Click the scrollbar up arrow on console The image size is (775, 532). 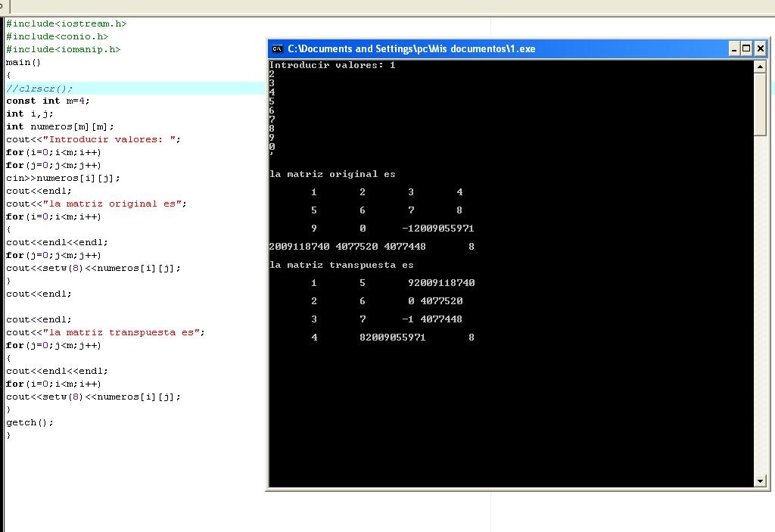click(x=759, y=65)
